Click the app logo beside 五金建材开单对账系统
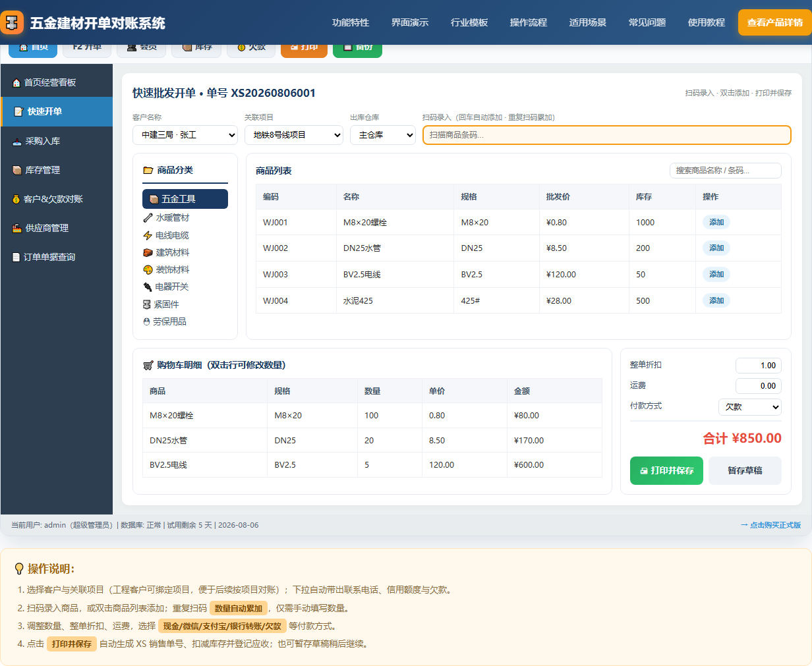The image size is (812, 666). (x=12, y=22)
